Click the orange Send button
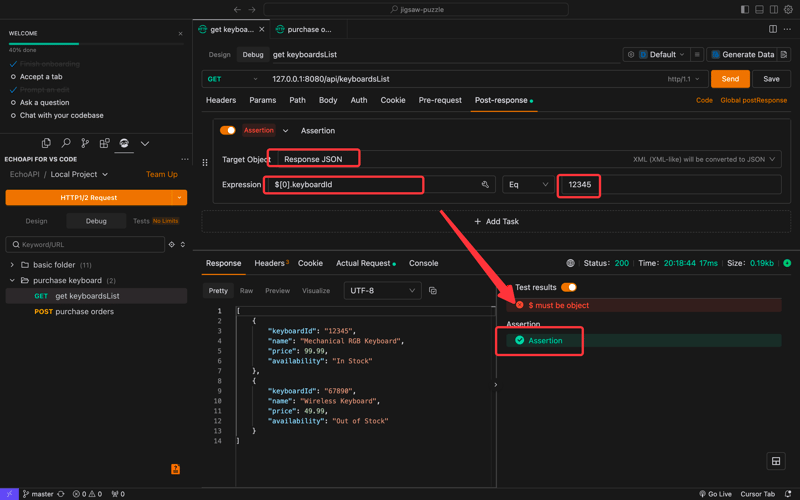Image resolution: width=800 pixels, height=500 pixels. [x=730, y=79]
